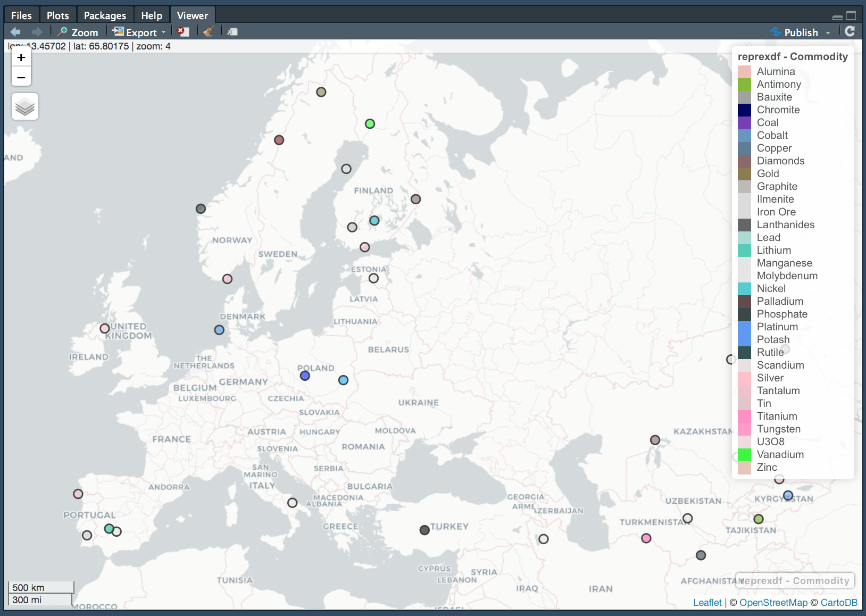Open the OpenStreetMap attribution link
The width and height of the screenshot is (866, 616).
point(773,602)
